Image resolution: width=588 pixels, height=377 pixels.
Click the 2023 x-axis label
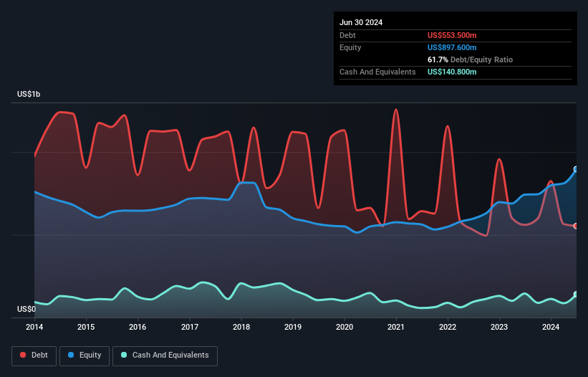(x=499, y=327)
